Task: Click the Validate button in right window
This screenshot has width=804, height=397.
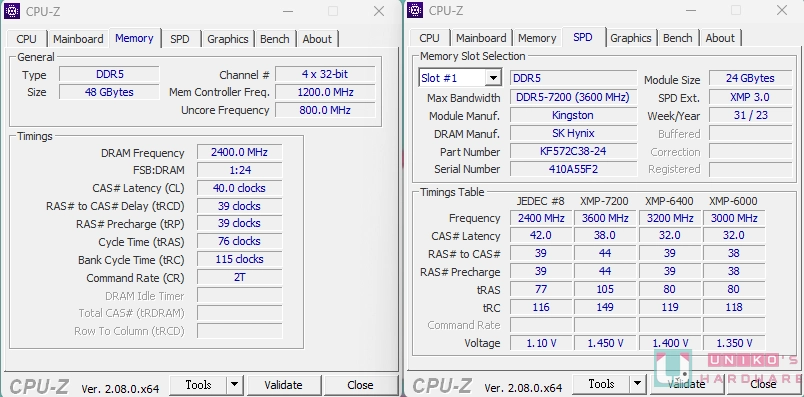Action: tap(686, 384)
